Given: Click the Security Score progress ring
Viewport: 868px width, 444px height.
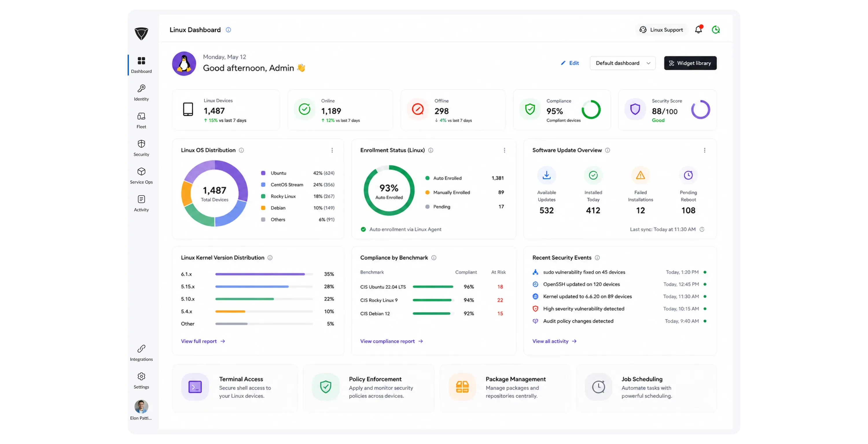Looking at the screenshot, I should coord(700,109).
